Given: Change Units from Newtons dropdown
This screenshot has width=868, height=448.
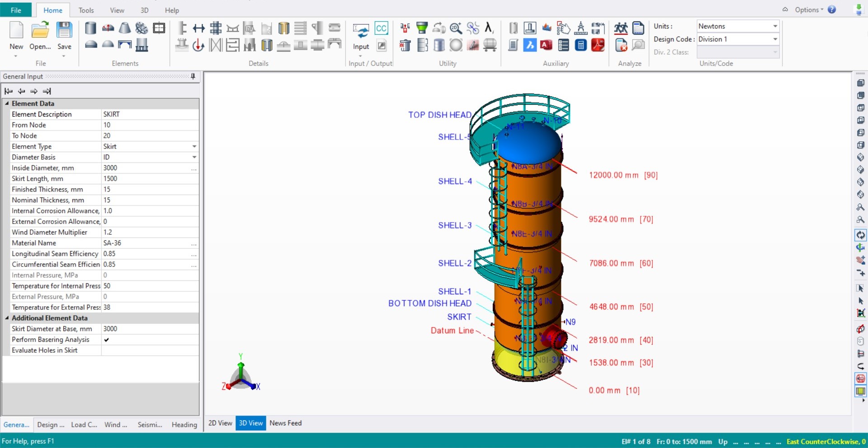Looking at the screenshot, I should coord(775,26).
